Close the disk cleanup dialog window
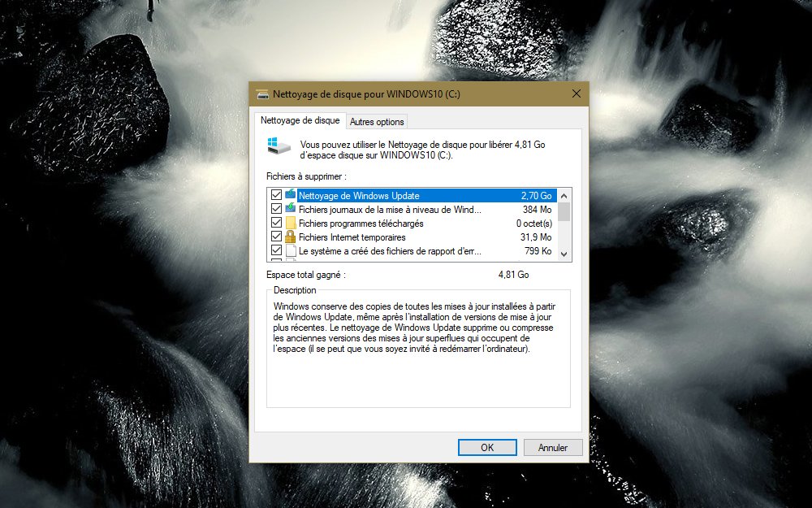 [x=577, y=93]
